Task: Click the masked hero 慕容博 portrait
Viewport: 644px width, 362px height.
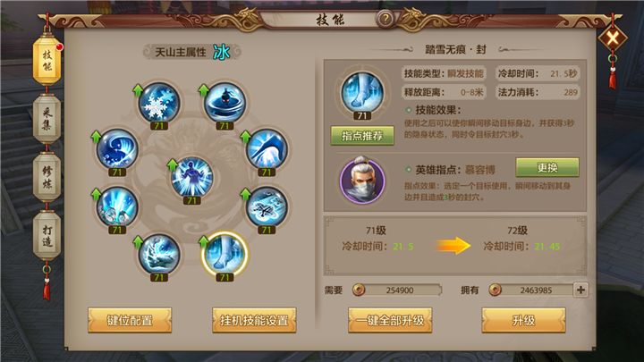Action: 362,181
